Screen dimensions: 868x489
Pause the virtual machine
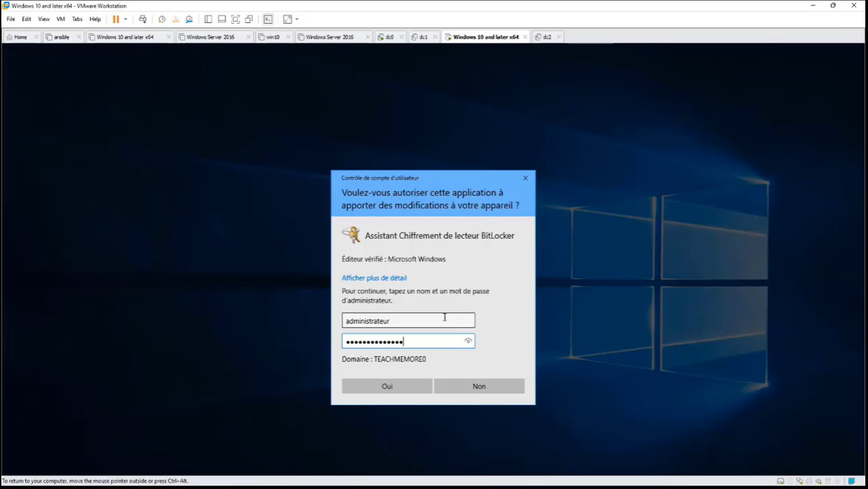(115, 19)
